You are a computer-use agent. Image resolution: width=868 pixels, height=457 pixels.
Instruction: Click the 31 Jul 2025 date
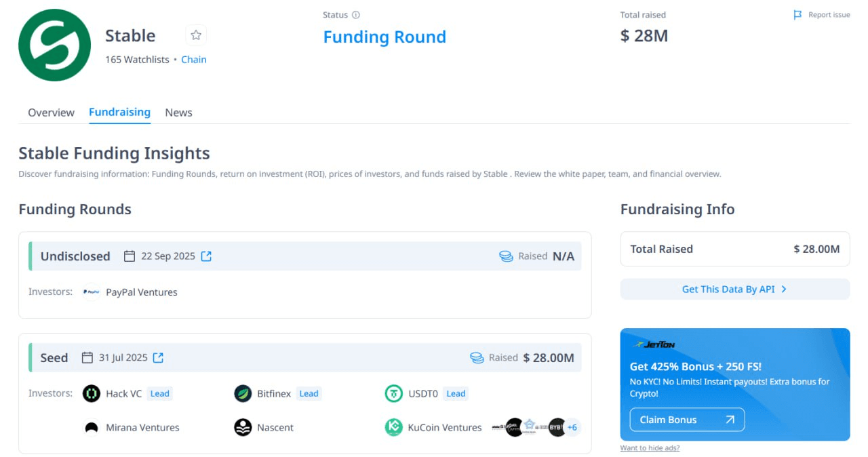123,357
